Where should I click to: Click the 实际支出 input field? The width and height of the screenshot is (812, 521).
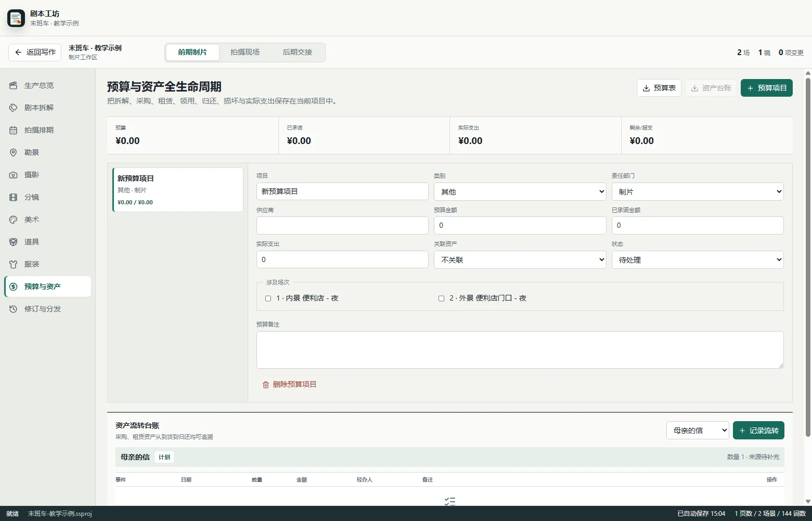tap(342, 259)
